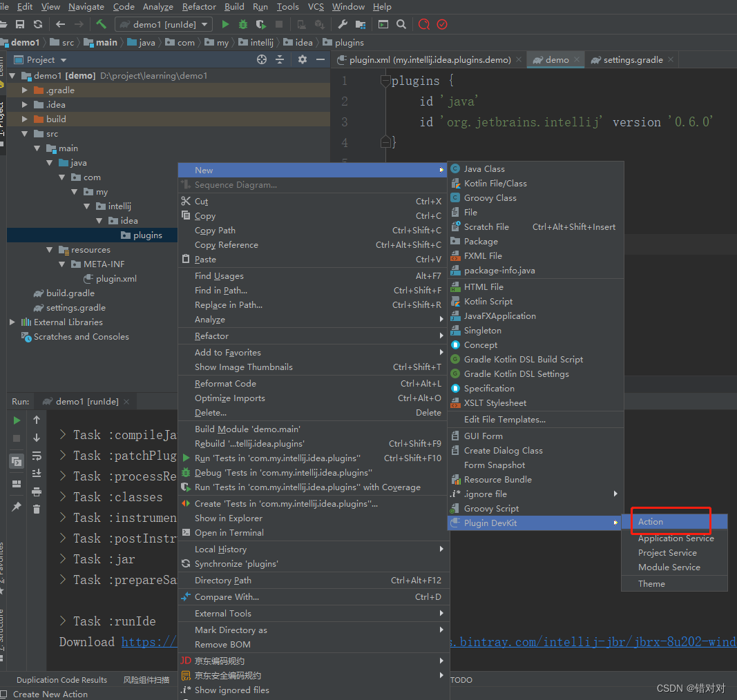Click the Back navigation arrow

coord(60,24)
